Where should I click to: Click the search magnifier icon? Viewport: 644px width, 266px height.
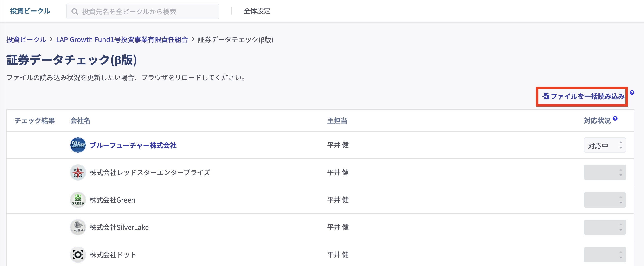[x=75, y=12]
